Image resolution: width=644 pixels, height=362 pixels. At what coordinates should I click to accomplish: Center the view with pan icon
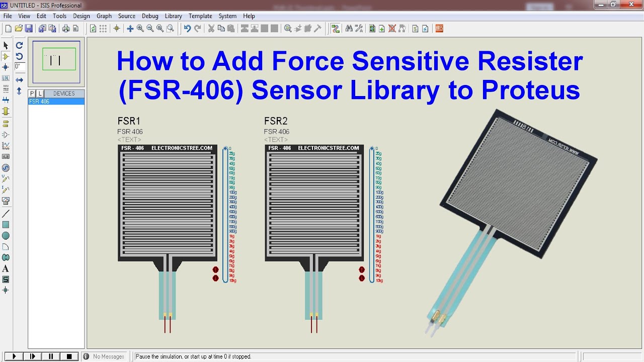[x=130, y=29]
